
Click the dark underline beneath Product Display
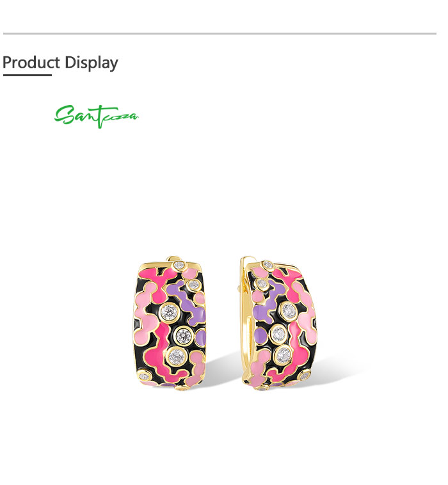tap(28, 75)
